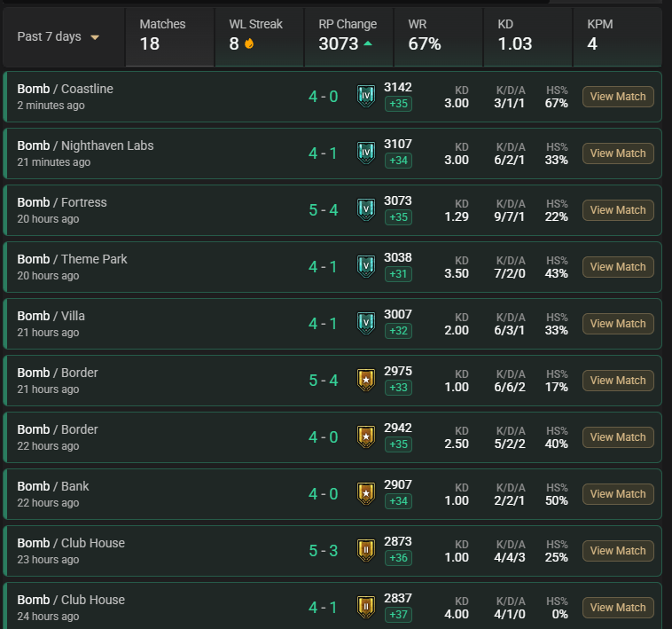View the Coastline match details

coord(618,97)
